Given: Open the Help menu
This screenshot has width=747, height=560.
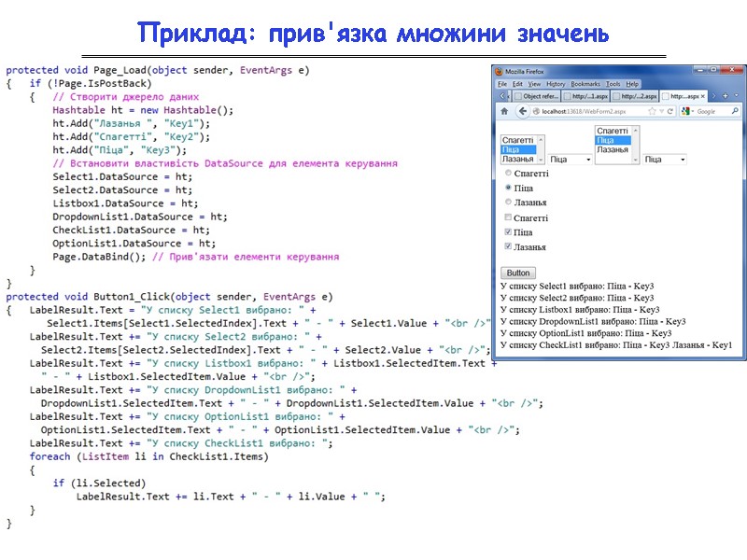Looking at the screenshot, I should [632, 84].
